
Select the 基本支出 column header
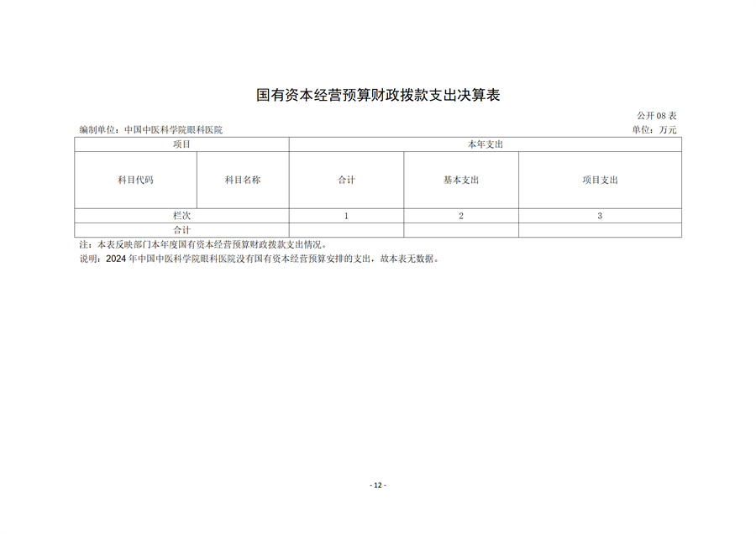tap(461, 181)
